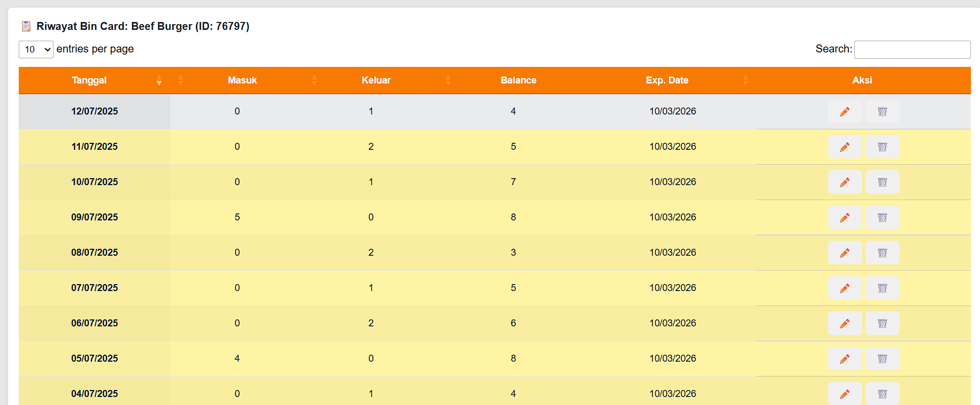
Task: Open the entries per page dropdown
Action: coord(36,49)
